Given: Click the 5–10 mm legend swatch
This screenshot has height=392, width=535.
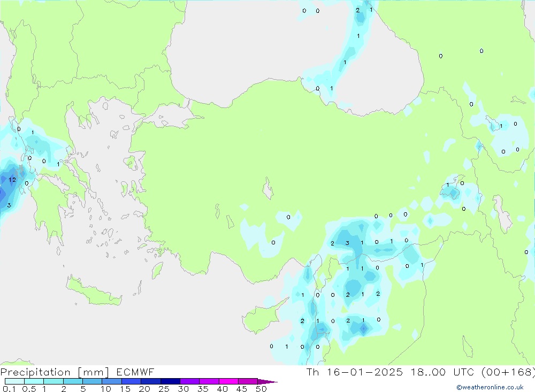Looking at the screenshot, I should [x=93, y=381].
